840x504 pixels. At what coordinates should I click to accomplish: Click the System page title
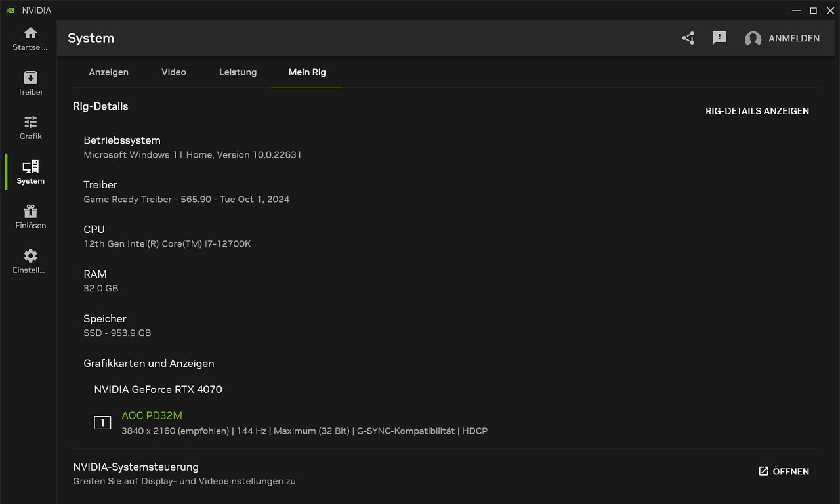(91, 38)
